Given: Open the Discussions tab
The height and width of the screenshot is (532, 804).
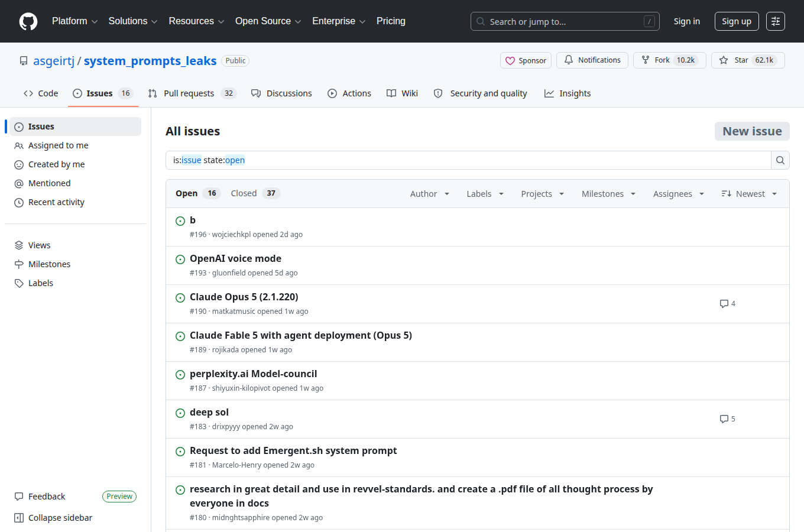Looking at the screenshot, I should [281, 93].
